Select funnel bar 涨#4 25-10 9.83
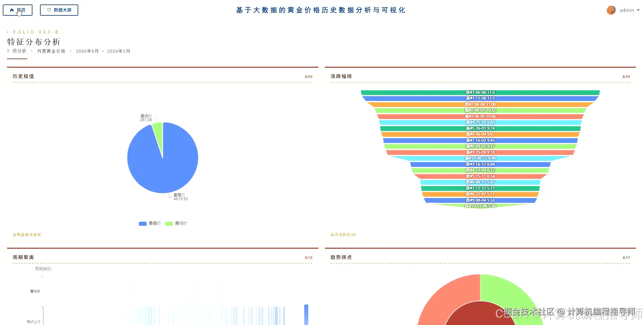This screenshot has width=644, height=325. (x=480, y=122)
